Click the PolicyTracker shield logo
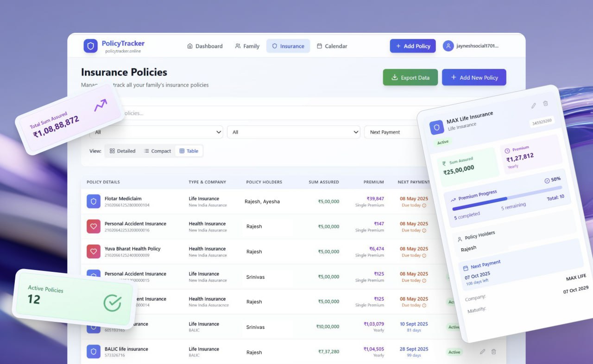The height and width of the screenshot is (364, 593). 91,46
